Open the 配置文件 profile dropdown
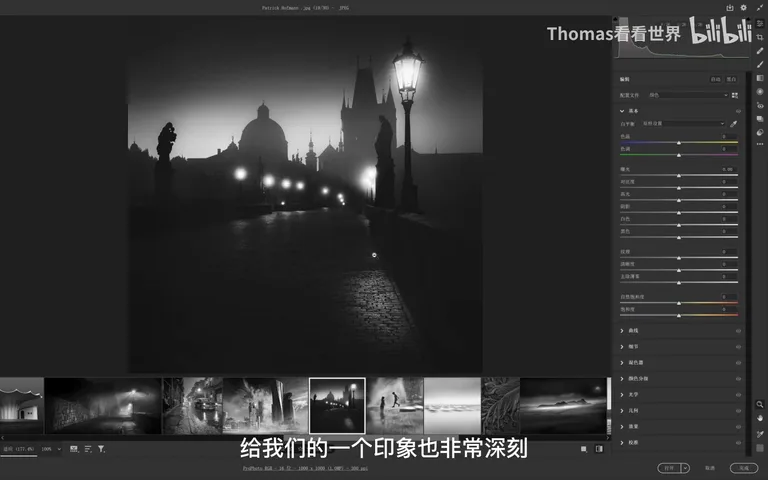This screenshot has height=480, width=768. click(x=687, y=95)
